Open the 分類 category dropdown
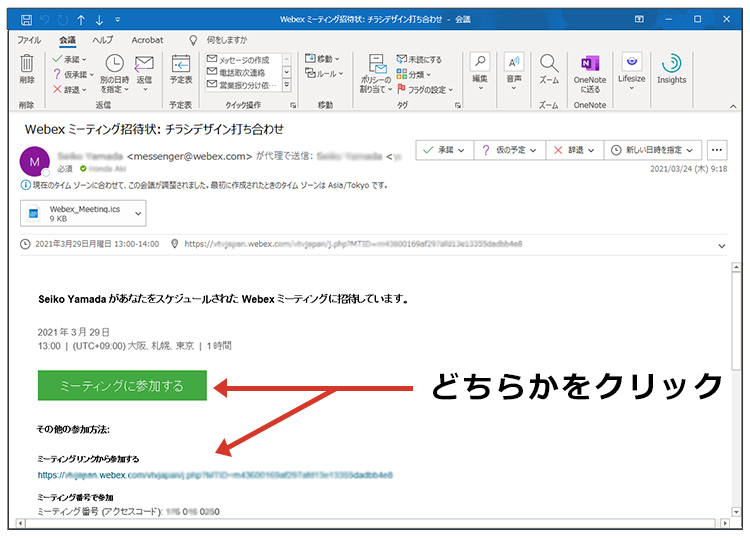 point(413,74)
